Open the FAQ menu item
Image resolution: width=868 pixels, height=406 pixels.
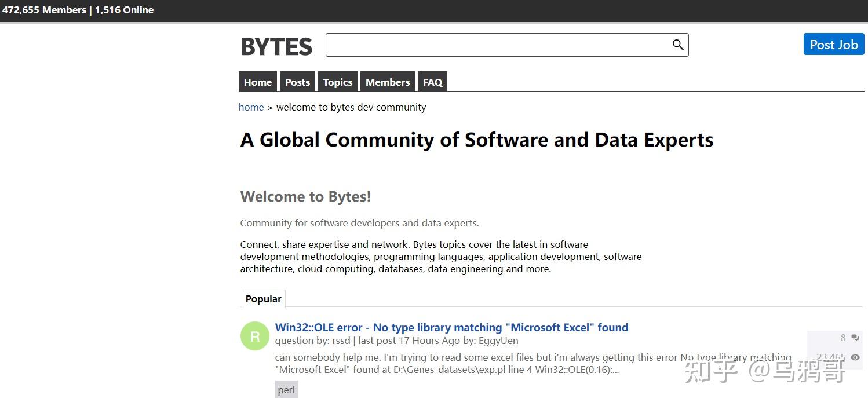432,82
